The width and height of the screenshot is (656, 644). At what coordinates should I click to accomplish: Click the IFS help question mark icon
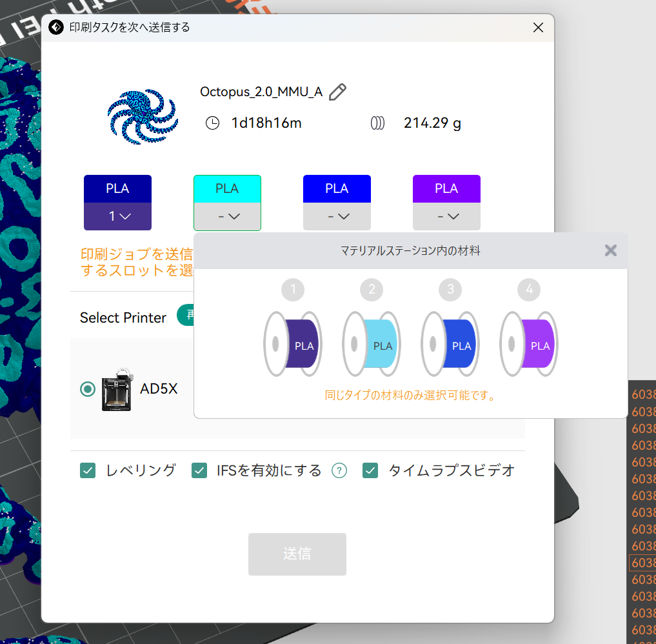[x=339, y=471]
